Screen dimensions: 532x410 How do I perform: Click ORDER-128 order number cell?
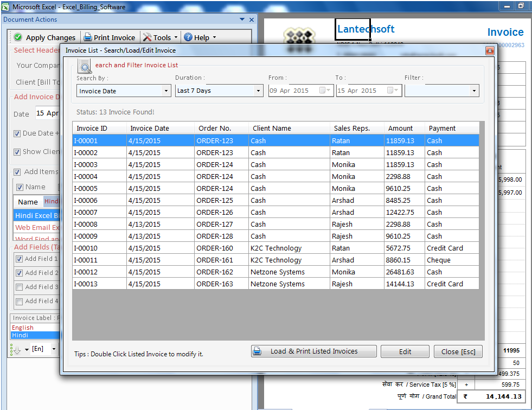tap(221, 236)
